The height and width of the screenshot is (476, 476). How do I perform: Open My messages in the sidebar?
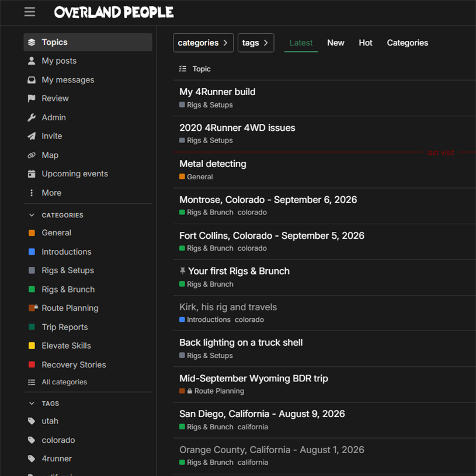88,80
